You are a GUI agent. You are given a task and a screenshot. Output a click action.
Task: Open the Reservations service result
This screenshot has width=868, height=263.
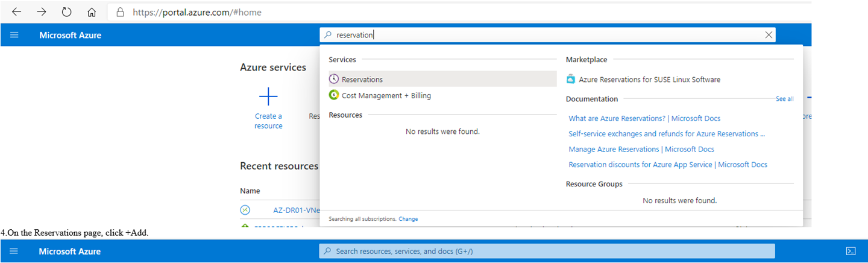tap(442, 79)
